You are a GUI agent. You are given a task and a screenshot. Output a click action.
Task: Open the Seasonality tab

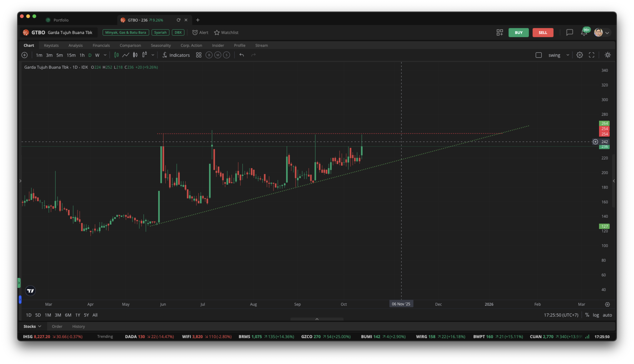point(161,45)
